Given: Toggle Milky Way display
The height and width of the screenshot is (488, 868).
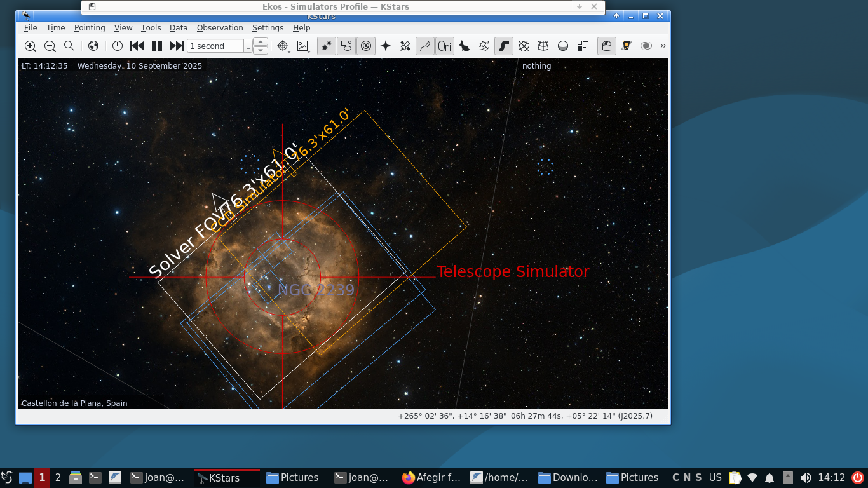Looking at the screenshot, I should [504, 46].
